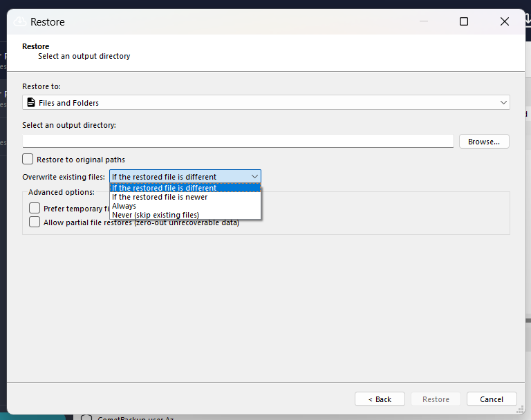Select 'If the restored file is newer'
This screenshot has width=531, height=420.
click(160, 197)
